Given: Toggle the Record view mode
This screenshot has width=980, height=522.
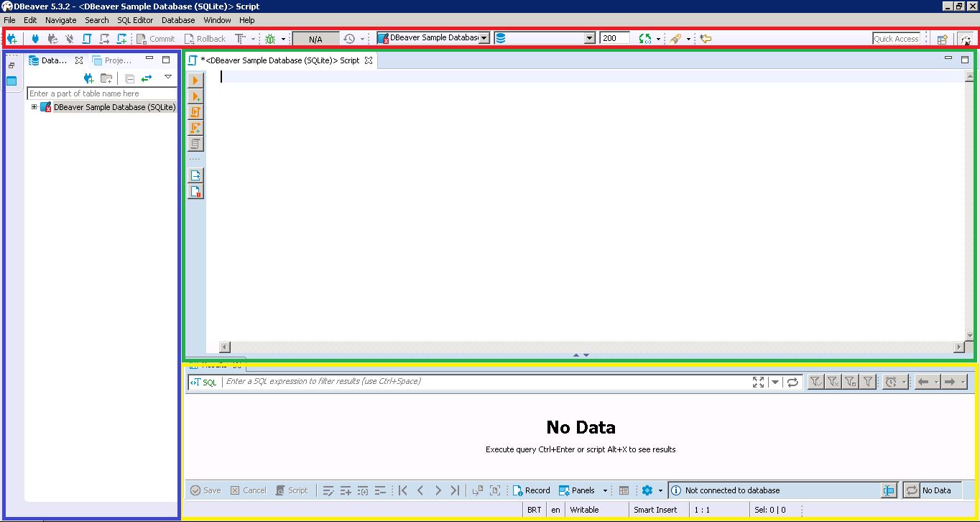Looking at the screenshot, I should pyautogui.click(x=532, y=490).
